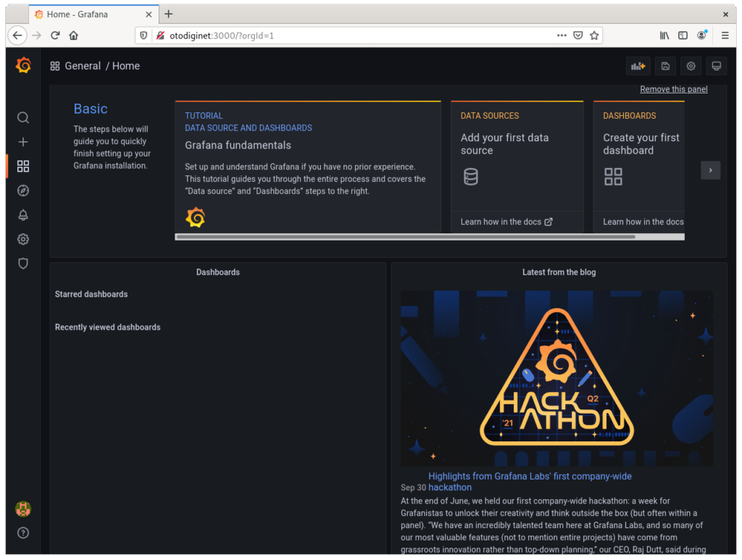Click the dashboard grid icon beside General
742x560 pixels.
[55, 66]
